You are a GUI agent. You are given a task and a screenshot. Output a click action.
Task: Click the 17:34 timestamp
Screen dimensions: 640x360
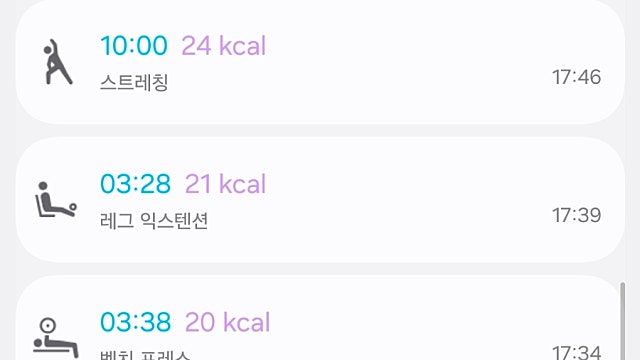pyautogui.click(x=576, y=352)
